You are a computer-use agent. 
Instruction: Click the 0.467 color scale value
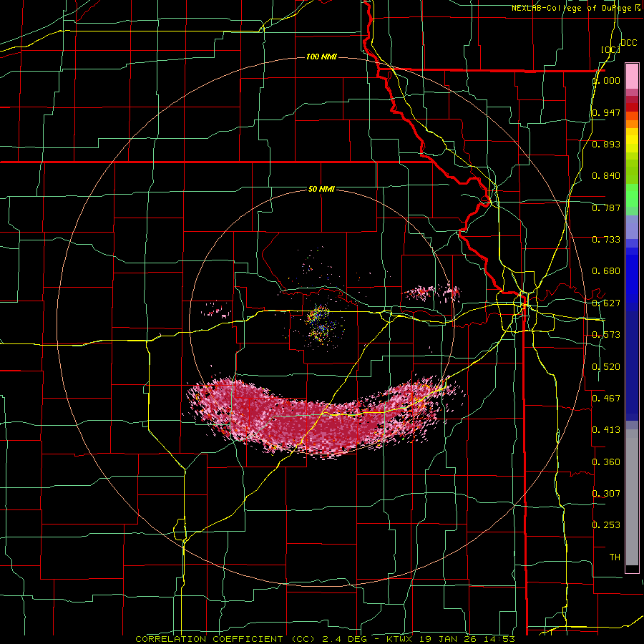click(x=606, y=399)
